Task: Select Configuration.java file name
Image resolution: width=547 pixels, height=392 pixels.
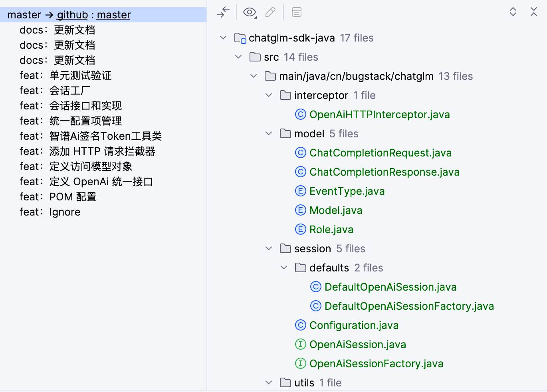Action: pyautogui.click(x=354, y=325)
